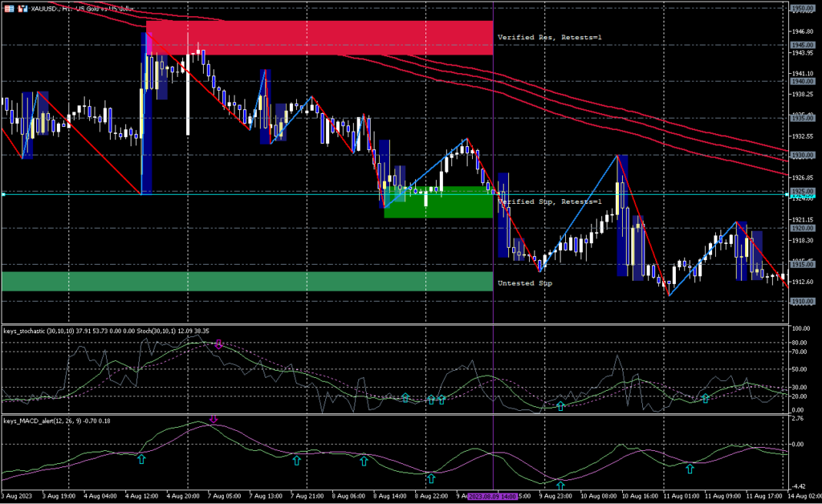Viewport: 822px width, 504px height.
Task: Select the bright green Verified Support zone
Action: (x=437, y=202)
